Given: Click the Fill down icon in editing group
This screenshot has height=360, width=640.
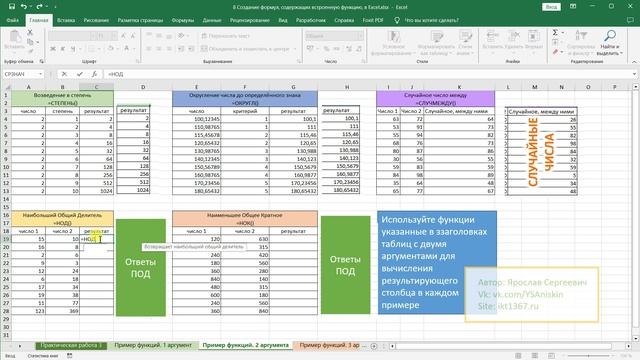Looking at the screenshot, I should tap(555, 42).
